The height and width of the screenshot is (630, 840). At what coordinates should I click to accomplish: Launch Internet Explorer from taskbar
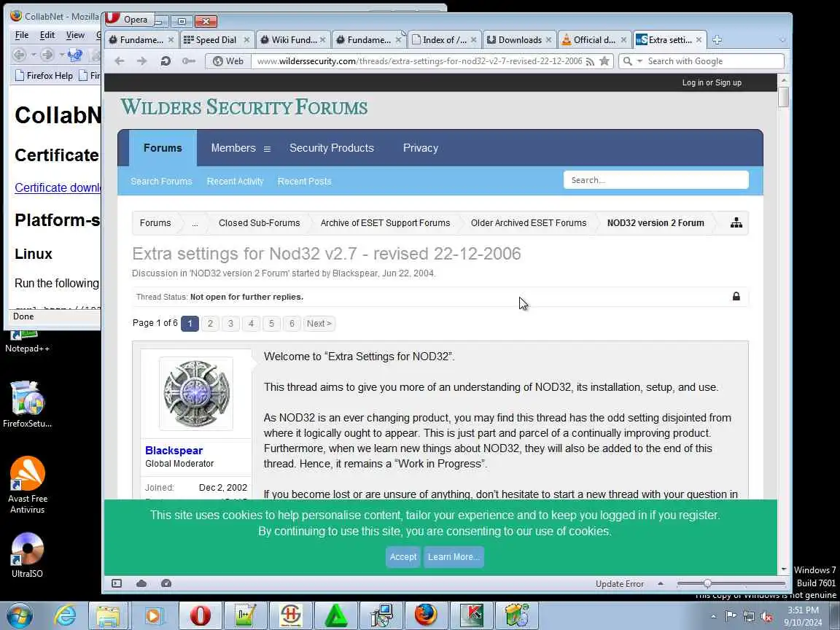(x=66, y=615)
